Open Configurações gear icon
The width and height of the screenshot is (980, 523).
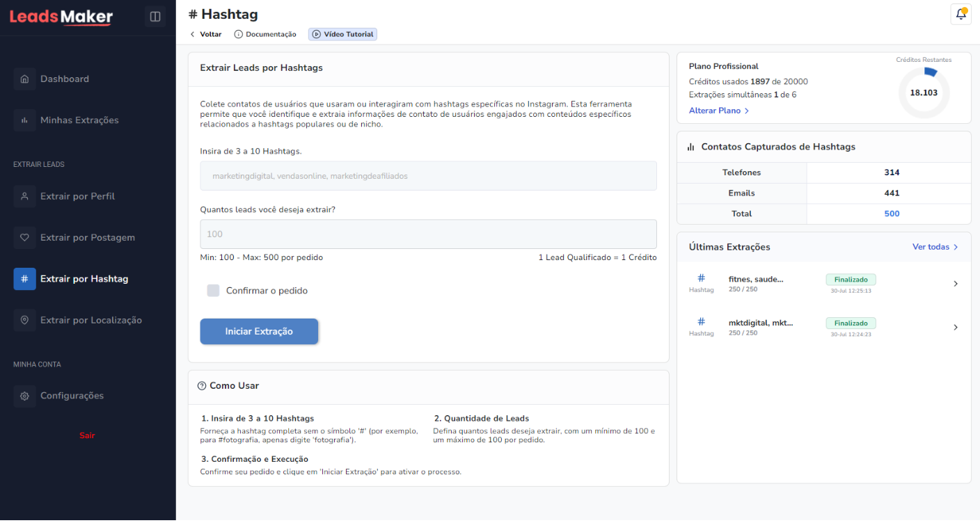point(24,396)
